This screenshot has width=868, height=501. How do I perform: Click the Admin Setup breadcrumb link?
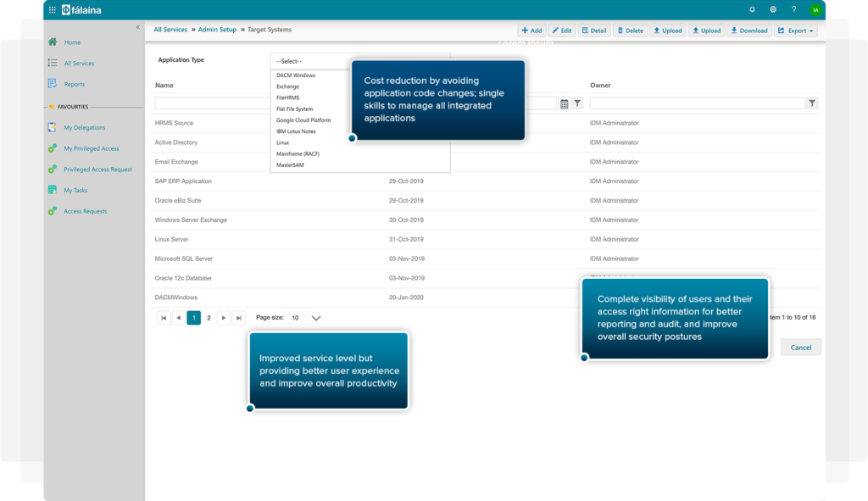[217, 30]
